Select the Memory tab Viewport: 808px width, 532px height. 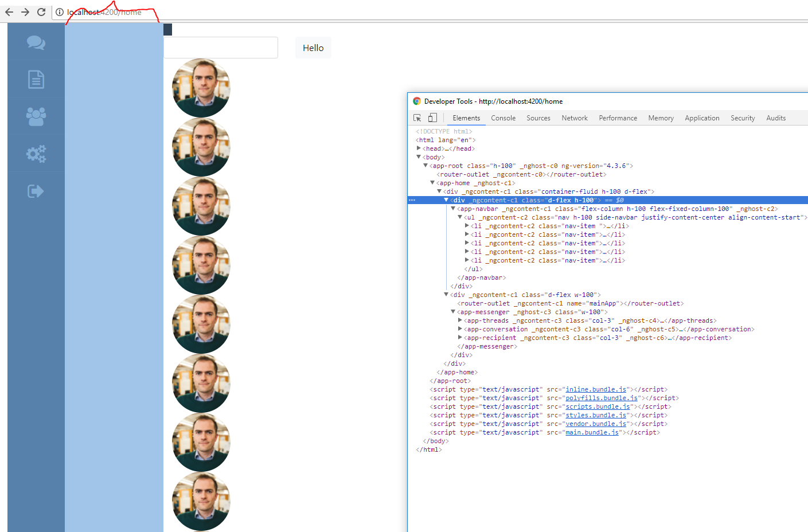click(x=661, y=118)
